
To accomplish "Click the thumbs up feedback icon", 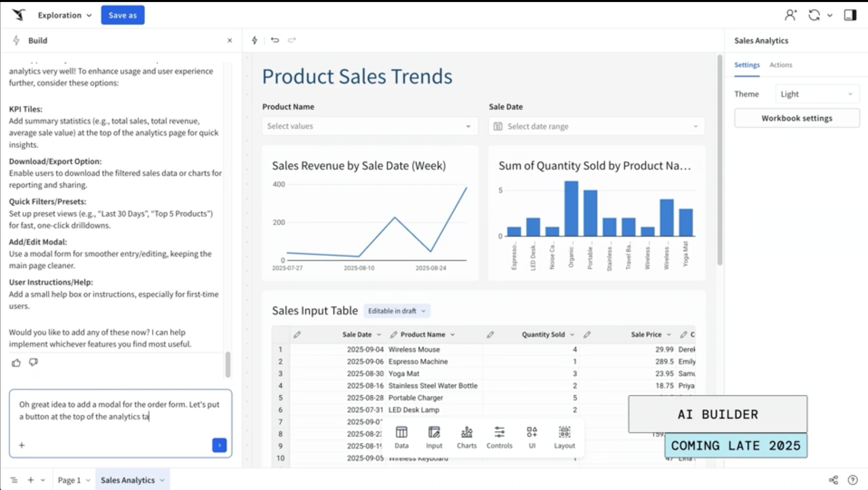I will tap(16, 363).
